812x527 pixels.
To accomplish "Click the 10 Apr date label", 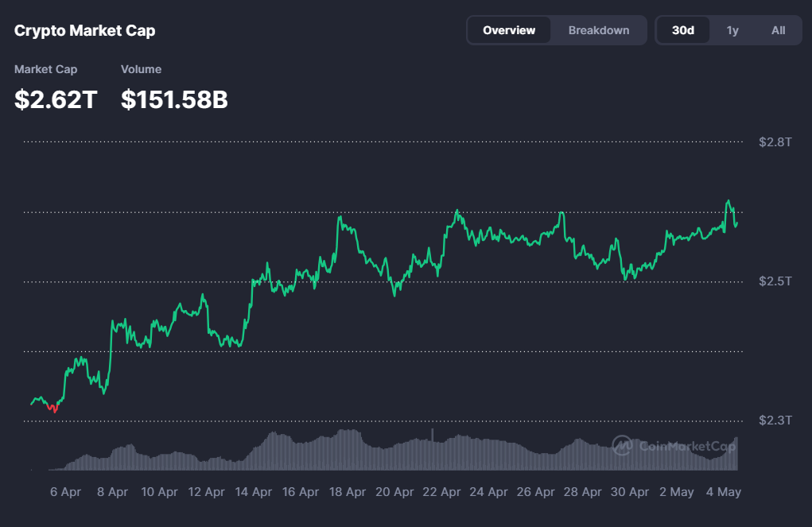I will [x=160, y=492].
